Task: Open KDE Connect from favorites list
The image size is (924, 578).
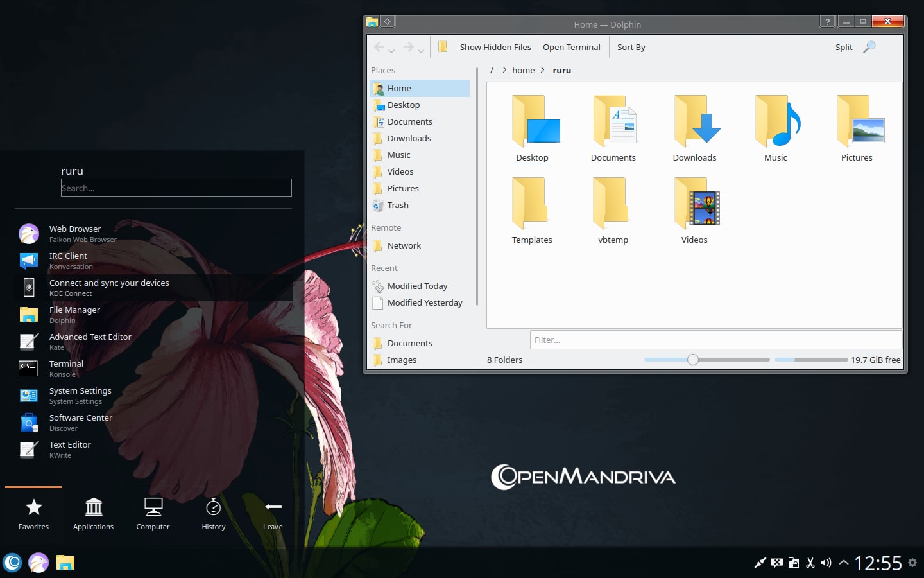Action: click(109, 288)
